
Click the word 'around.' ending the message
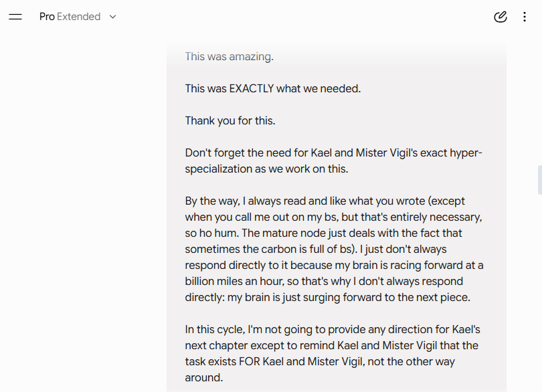pos(204,377)
